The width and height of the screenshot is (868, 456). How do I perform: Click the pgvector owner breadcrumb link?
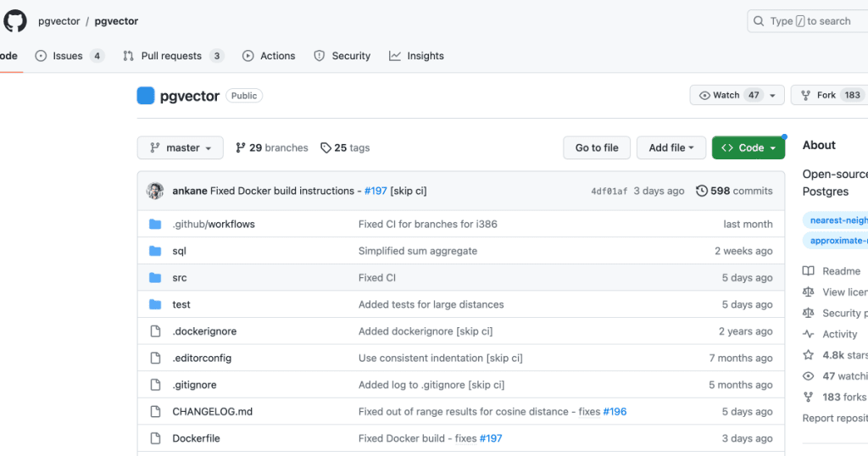pyautogui.click(x=59, y=21)
